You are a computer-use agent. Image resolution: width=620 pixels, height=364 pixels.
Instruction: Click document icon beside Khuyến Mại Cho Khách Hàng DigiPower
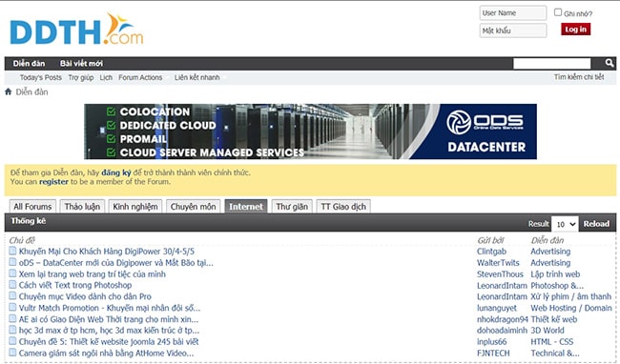pos(12,251)
